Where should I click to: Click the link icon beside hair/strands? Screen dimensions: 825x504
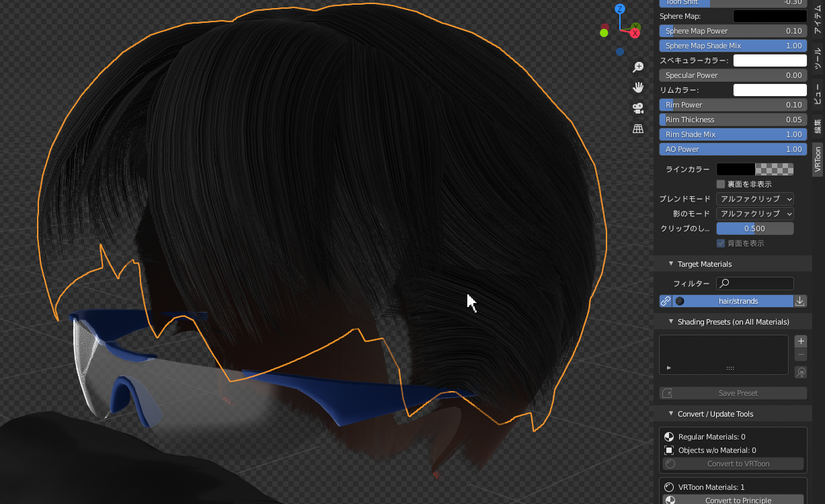(666, 301)
